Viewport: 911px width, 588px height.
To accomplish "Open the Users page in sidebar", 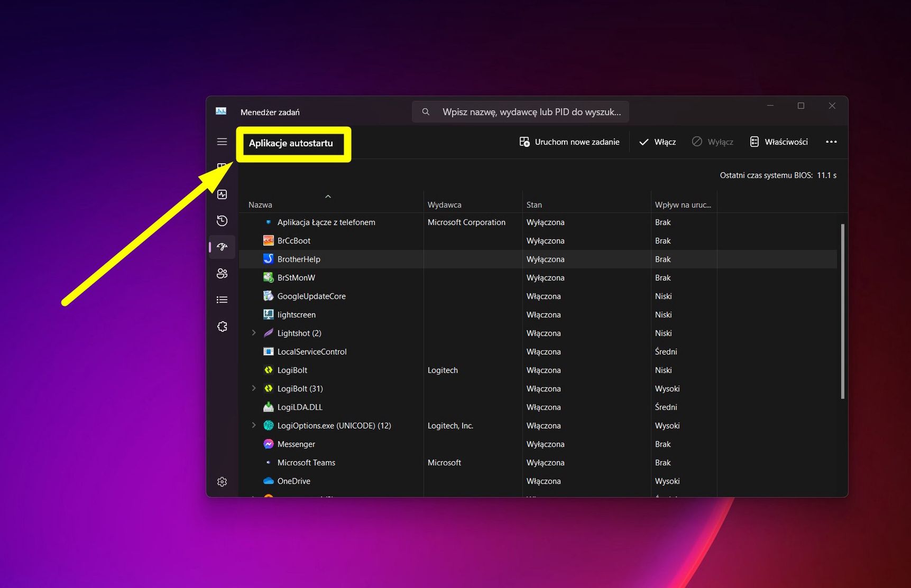I will 222,273.
